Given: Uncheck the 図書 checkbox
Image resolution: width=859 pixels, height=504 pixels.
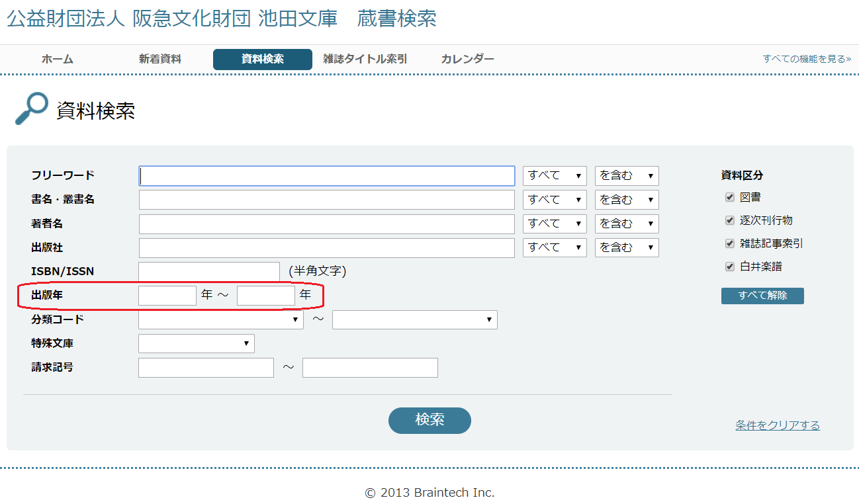Looking at the screenshot, I should 730,197.
